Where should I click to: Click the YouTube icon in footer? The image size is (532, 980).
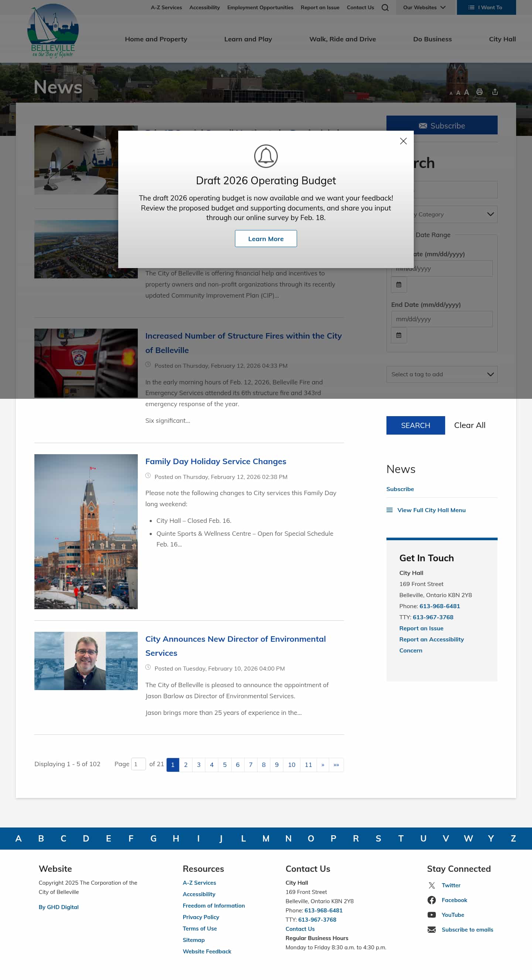[x=432, y=915]
